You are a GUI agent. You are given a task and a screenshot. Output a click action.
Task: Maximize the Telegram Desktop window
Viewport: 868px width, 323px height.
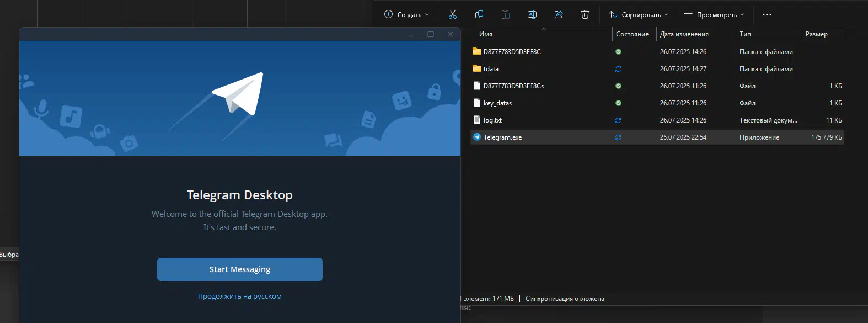431,34
